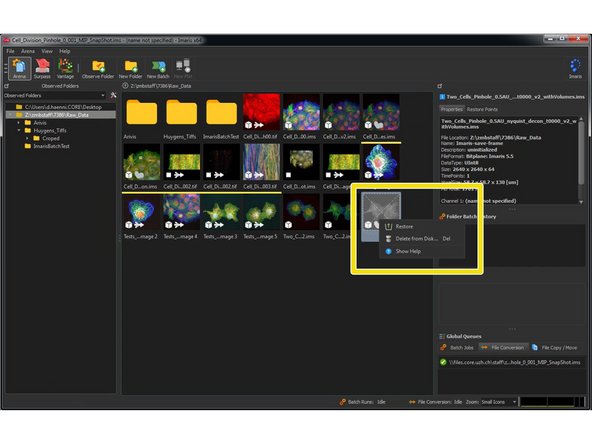The image size is (592, 444).
Task: Click the Global Queues icon
Action: (442, 336)
